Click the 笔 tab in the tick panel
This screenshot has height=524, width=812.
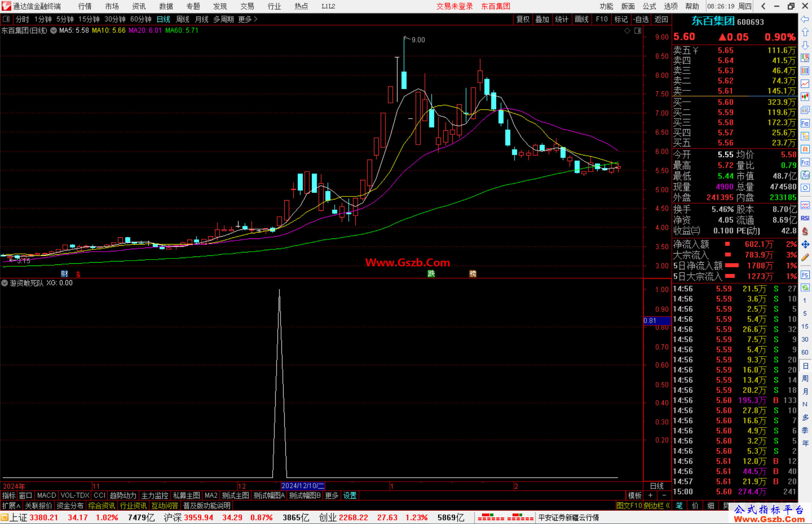click(x=679, y=506)
